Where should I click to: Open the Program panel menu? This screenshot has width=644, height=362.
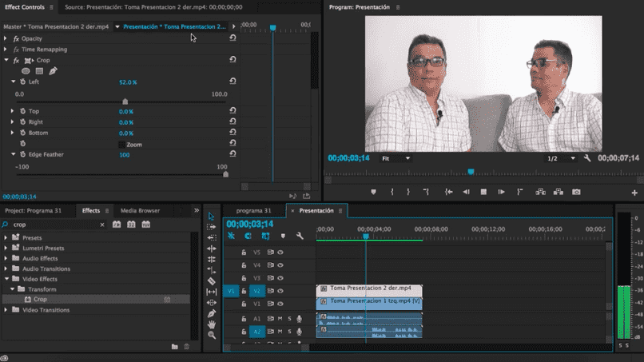398,7
